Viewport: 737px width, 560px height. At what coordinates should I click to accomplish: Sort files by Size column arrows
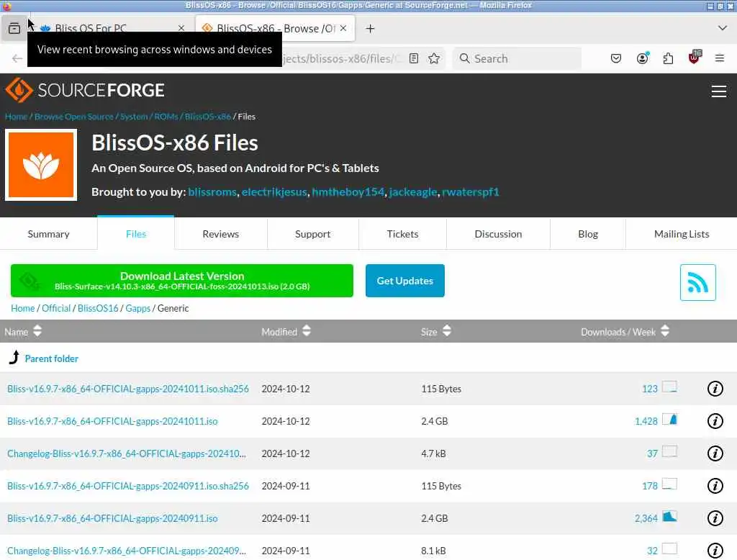[446, 330]
